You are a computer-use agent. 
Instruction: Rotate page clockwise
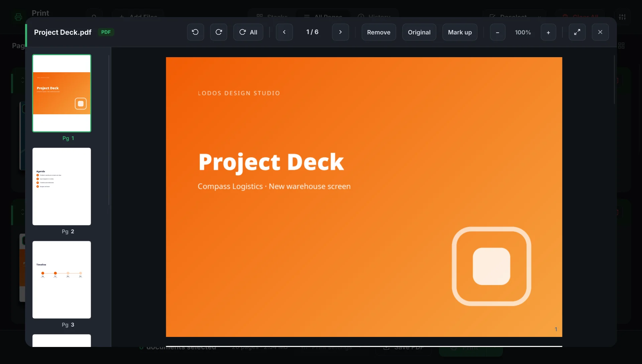pyautogui.click(x=219, y=32)
